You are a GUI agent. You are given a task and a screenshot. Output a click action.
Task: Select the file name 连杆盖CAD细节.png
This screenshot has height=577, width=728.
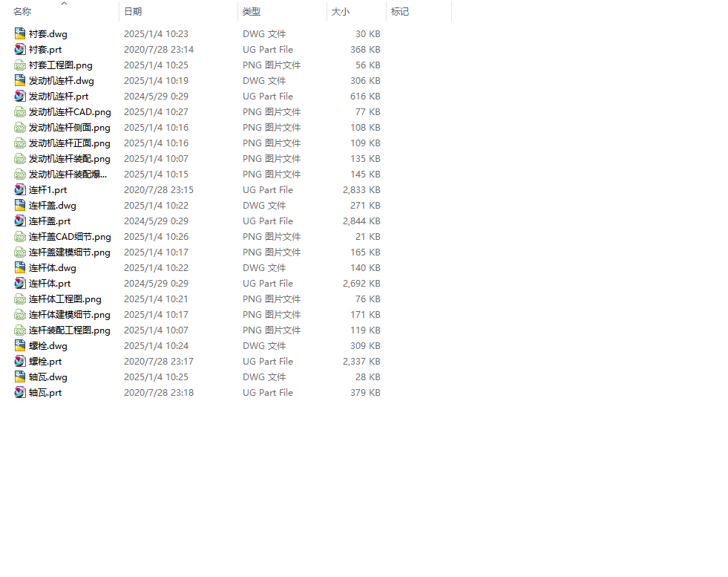[x=70, y=237]
